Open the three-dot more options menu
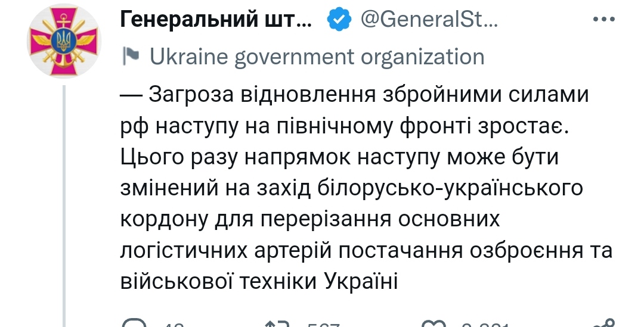Image resolution: width=644 pixels, height=327 pixels. click(x=604, y=19)
